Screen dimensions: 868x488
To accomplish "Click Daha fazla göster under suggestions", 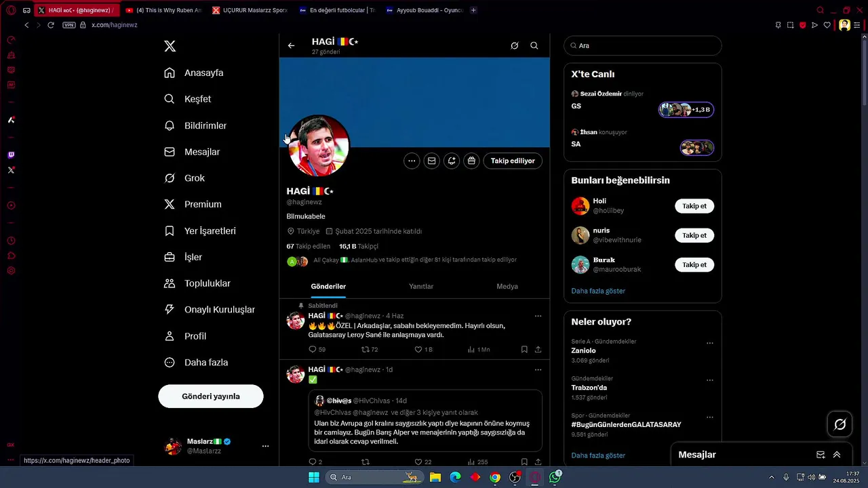I will (x=598, y=291).
